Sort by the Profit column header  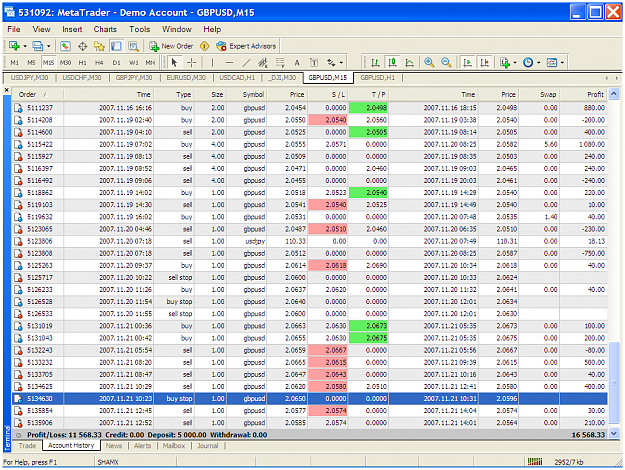point(583,94)
